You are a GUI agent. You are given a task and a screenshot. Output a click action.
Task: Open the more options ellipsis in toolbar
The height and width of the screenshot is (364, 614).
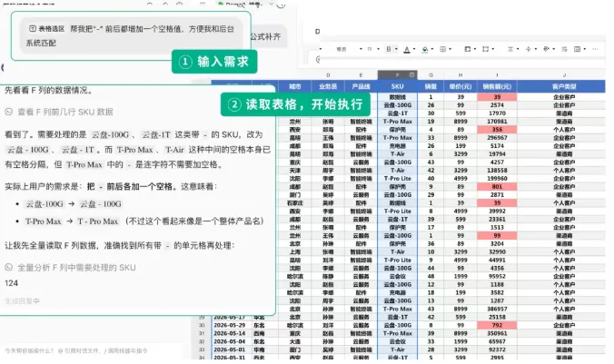(595, 49)
